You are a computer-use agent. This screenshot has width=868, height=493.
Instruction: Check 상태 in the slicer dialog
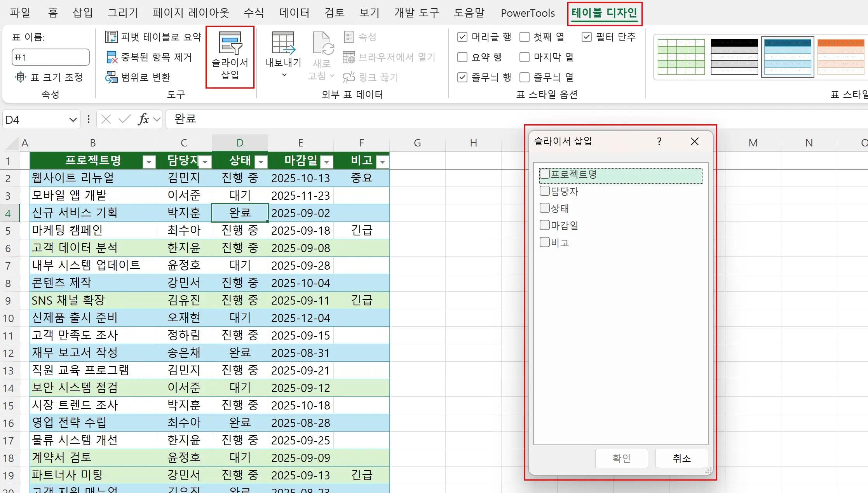545,208
